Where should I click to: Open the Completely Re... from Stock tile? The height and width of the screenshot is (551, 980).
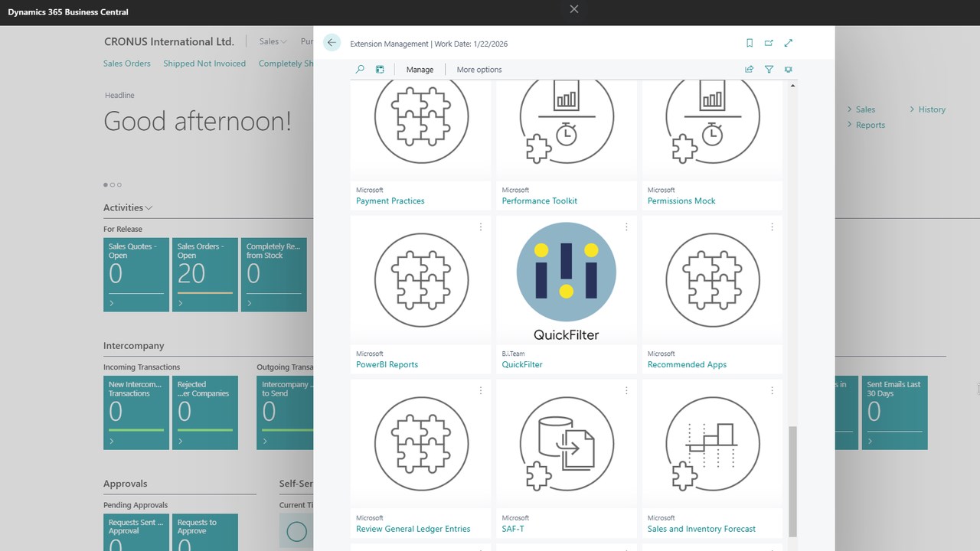274,275
